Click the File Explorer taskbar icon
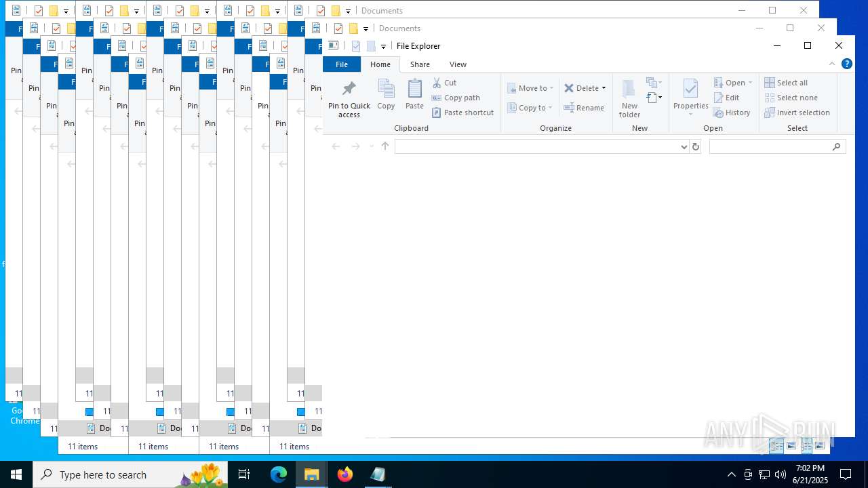 pyautogui.click(x=312, y=474)
